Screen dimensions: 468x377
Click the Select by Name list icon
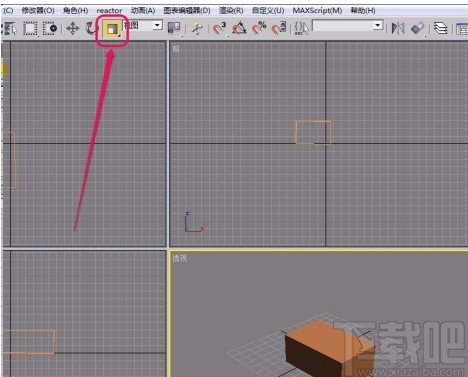pos(9,29)
